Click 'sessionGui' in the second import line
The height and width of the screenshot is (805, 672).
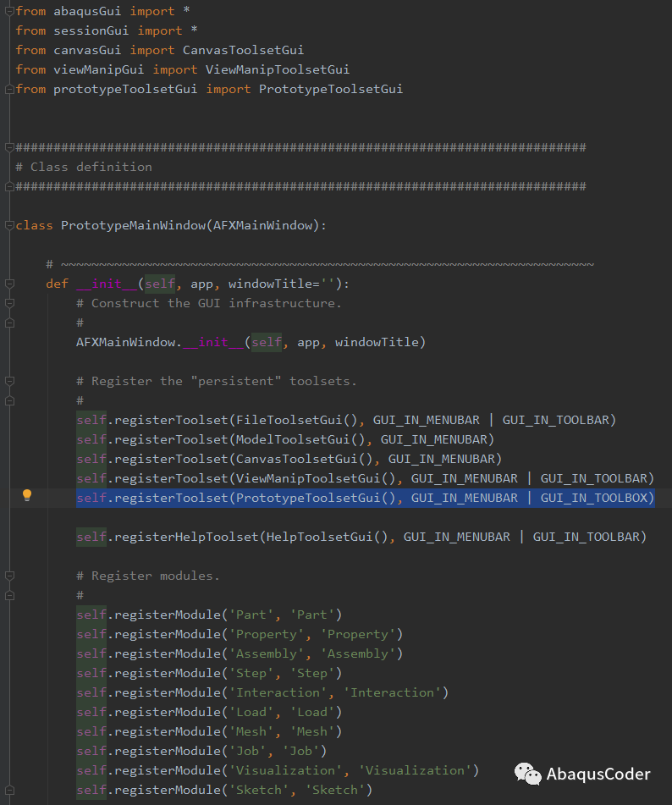(91, 30)
